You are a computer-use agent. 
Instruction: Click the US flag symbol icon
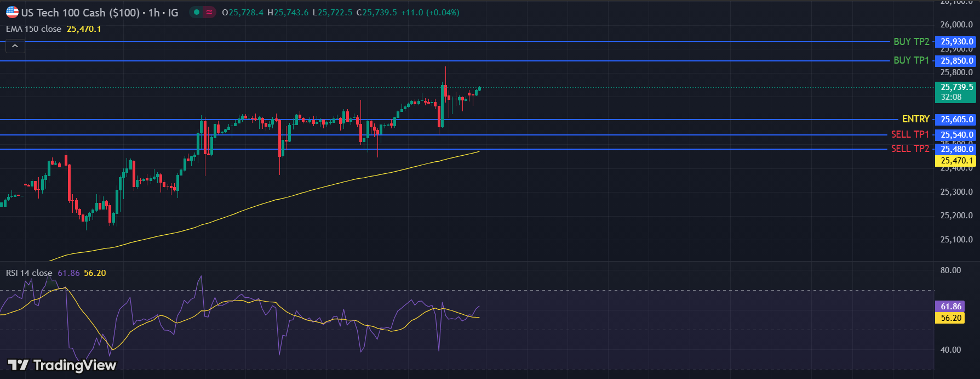12,12
